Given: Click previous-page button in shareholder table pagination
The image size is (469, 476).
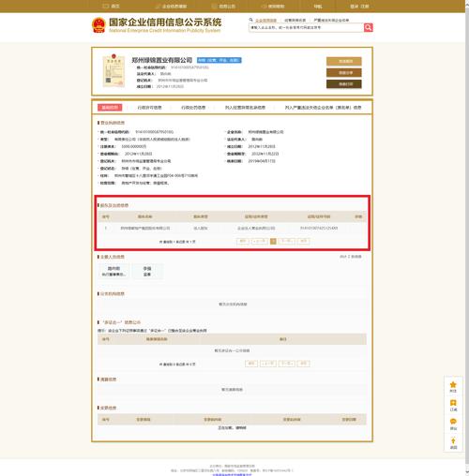Looking at the screenshot, I should click(x=260, y=241).
